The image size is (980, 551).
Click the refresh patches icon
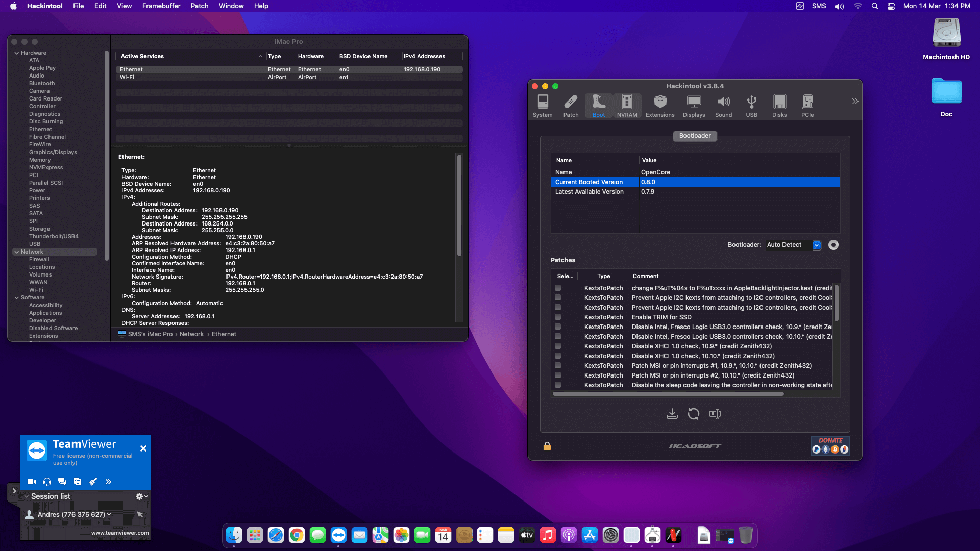click(x=693, y=414)
